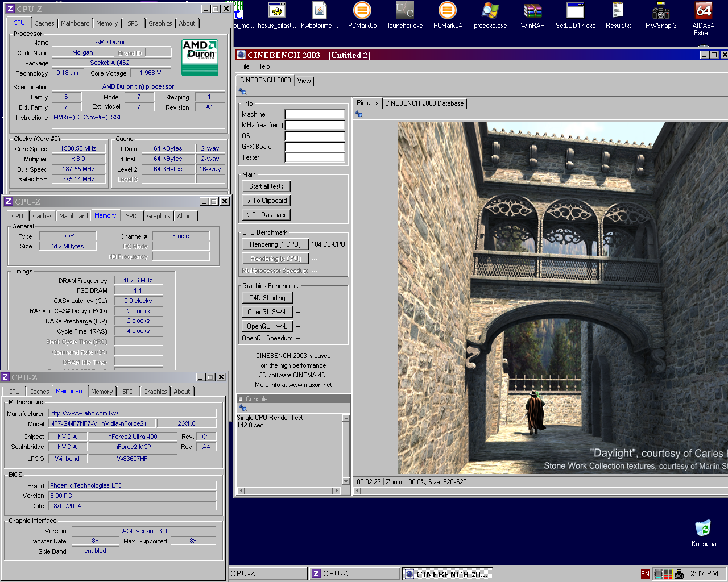Screen dimensions: 728x582
Task: Click 184 CB-CPU result text
Action: pyautogui.click(x=328, y=244)
